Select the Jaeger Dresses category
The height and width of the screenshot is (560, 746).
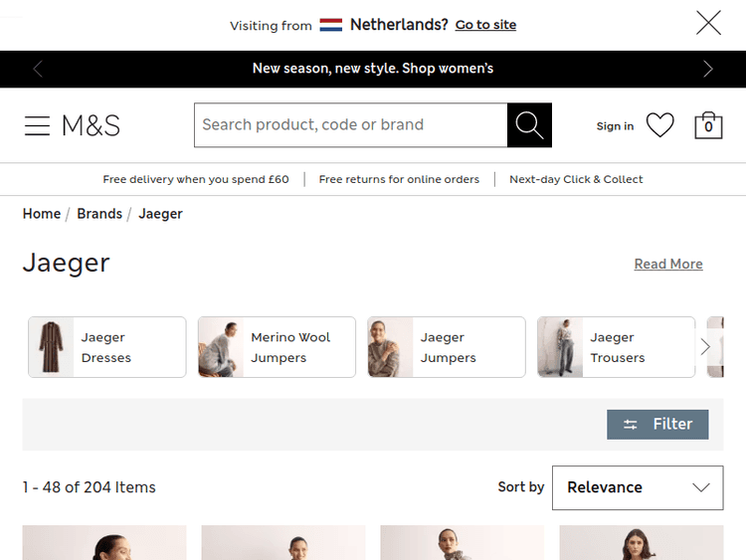point(107,347)
